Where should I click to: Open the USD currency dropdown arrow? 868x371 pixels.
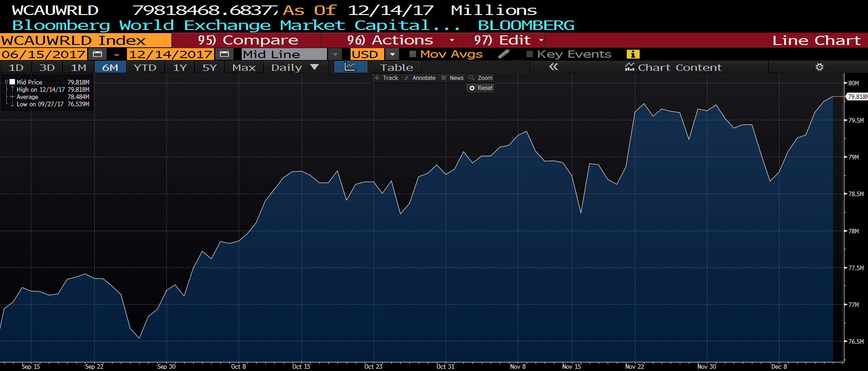392,54
